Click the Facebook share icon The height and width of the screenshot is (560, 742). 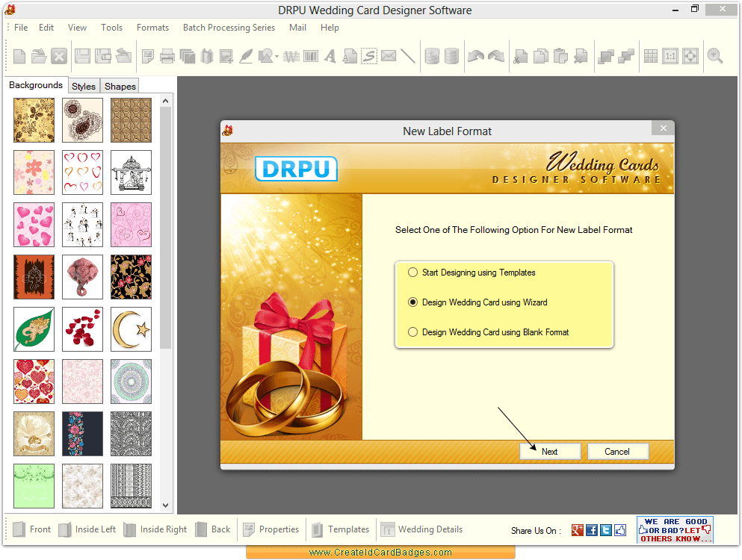[x=592, y=530]
